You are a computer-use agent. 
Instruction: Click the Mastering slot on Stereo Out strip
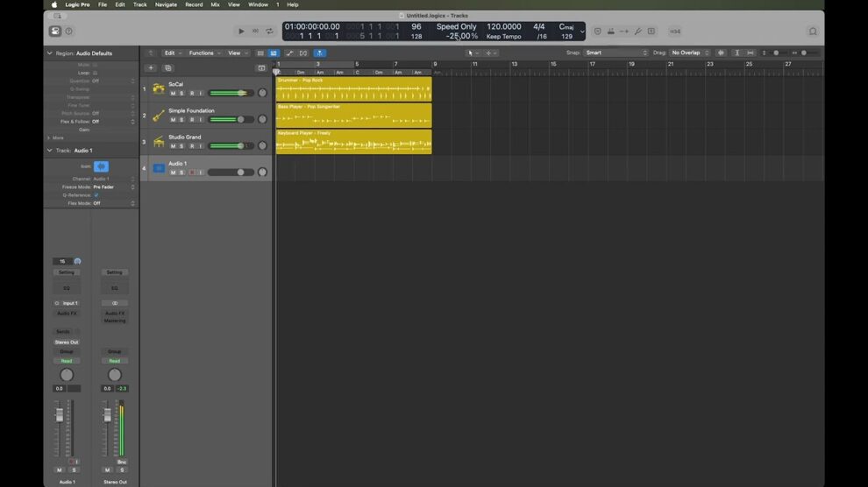tap(115, 321)
